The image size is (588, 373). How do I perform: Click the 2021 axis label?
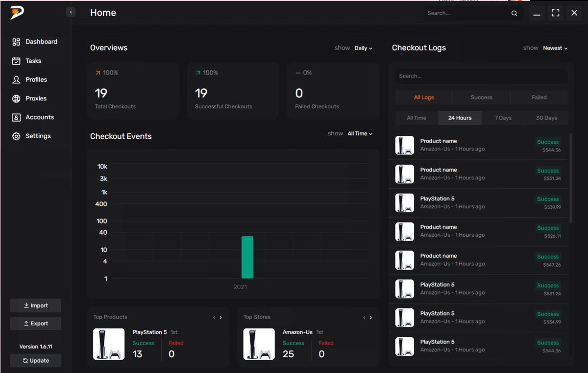coord(240,287)
